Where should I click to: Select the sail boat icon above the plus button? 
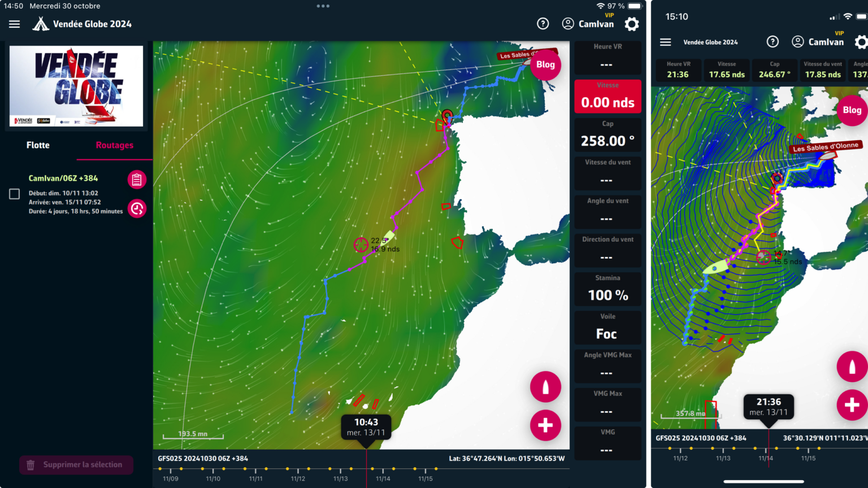545,387
